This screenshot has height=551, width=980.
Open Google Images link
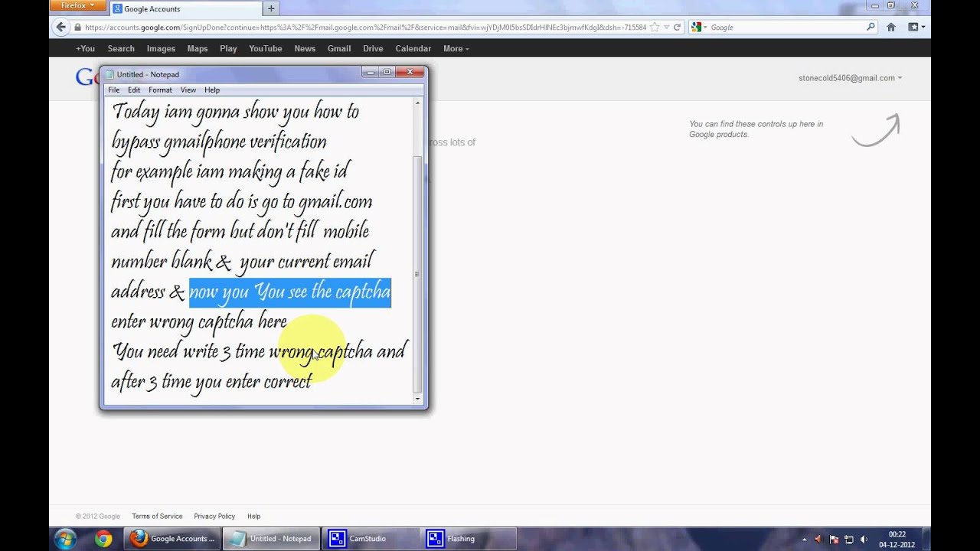[x=161, y=48]
